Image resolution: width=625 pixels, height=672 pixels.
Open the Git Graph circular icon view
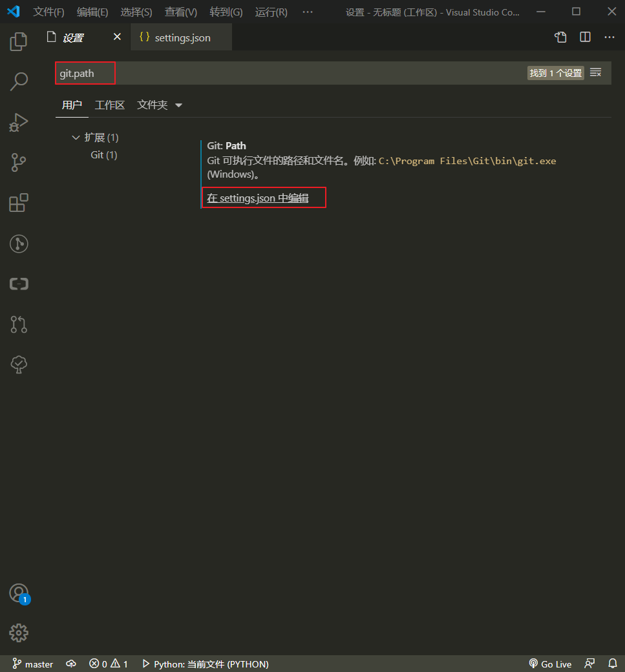click(x=19, y=244)
